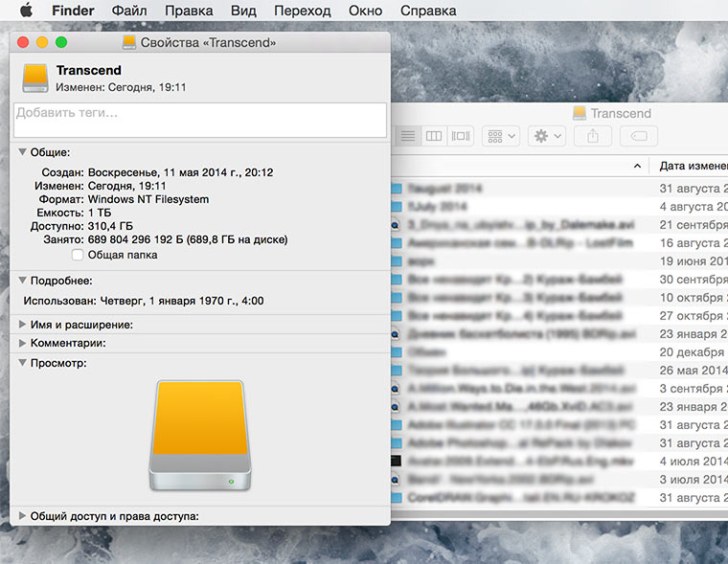Enable the Общая папка checkbox
This screenshot has width=728, height=564.
coord(78,255)
